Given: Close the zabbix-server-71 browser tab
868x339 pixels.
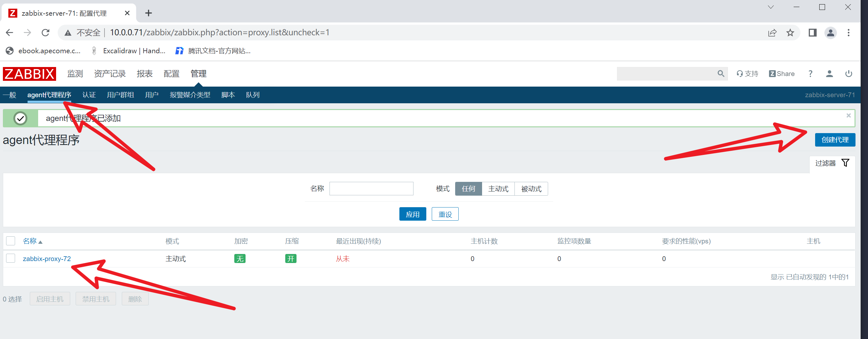Looking at the screenshot, I should pyautogui.click(x=127, y=13).
